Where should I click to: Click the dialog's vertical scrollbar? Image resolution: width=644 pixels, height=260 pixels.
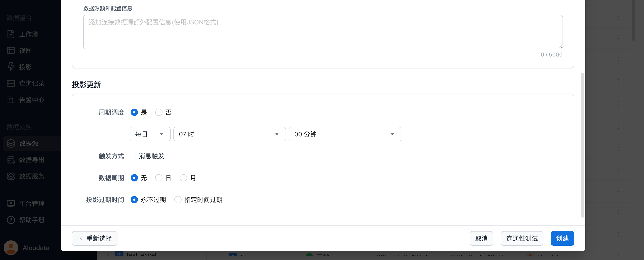point(582,145)
